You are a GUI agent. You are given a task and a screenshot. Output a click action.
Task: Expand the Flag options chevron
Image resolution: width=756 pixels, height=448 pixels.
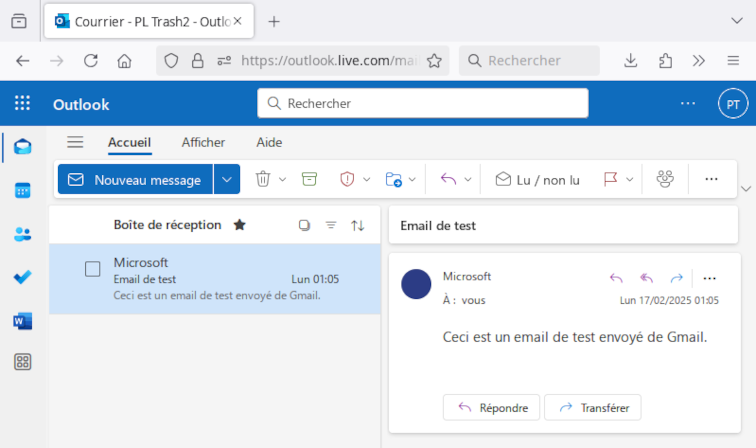[x=629, y=180]
